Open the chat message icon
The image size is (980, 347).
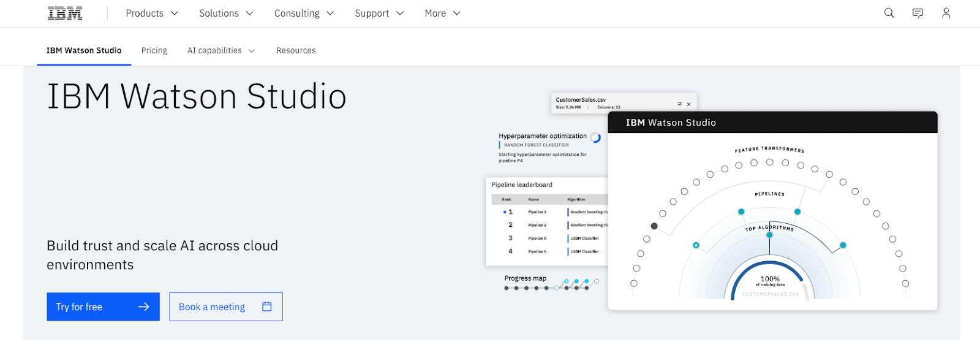pyautogui.click(x=918, y=13)
